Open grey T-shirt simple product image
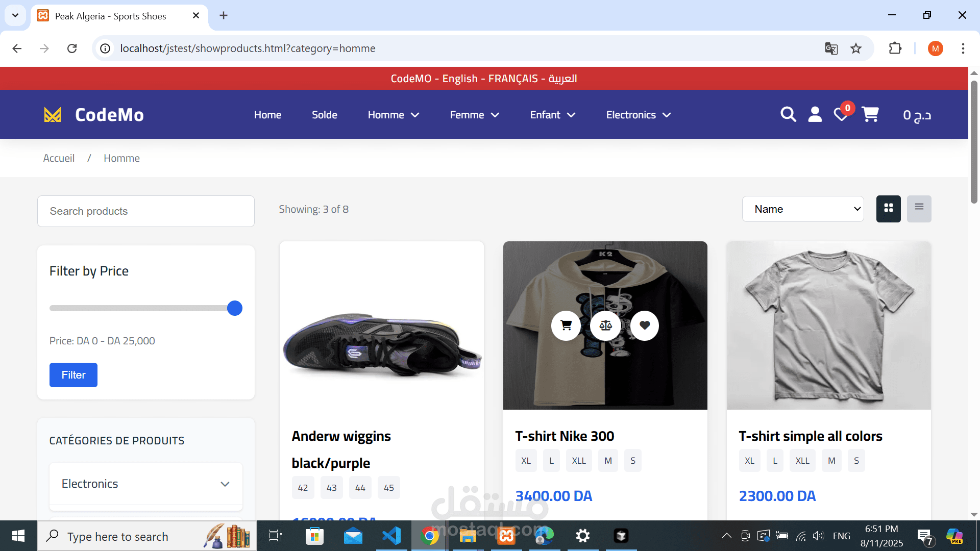Image resolution: width=980 pixels, height=551 pixels. point(829,325)
